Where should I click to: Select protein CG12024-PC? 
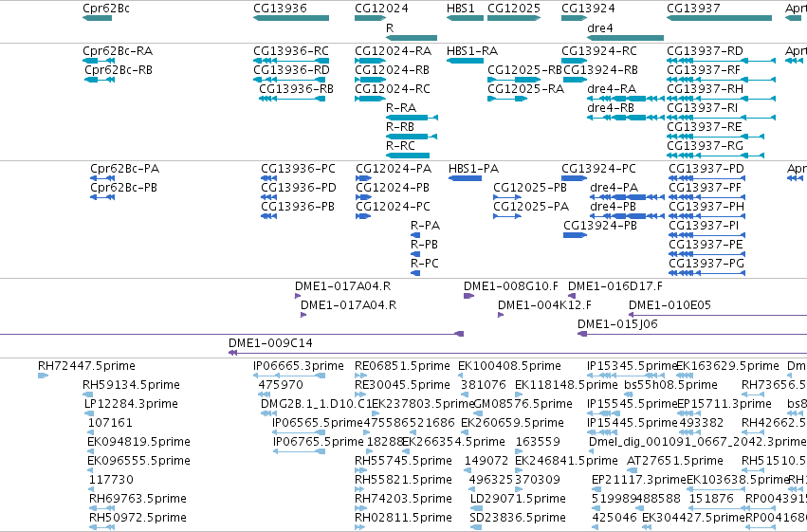[x=363, y=216]
